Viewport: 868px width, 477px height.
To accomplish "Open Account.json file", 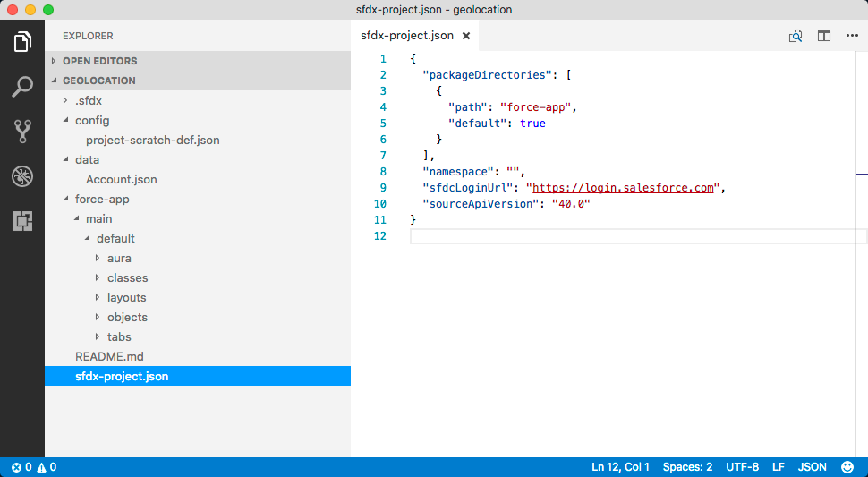I will click(121, 179).
